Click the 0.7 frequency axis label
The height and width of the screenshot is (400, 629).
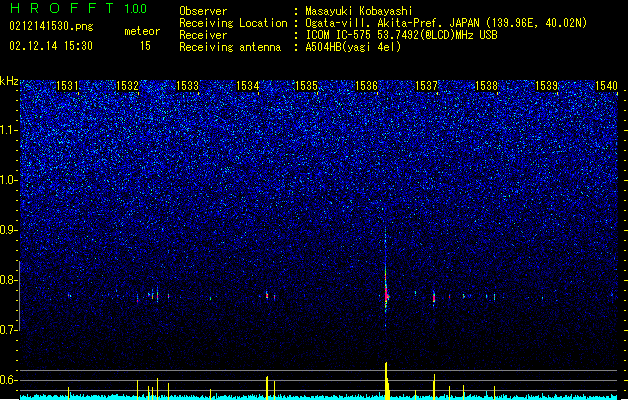[x=9, y=330]
